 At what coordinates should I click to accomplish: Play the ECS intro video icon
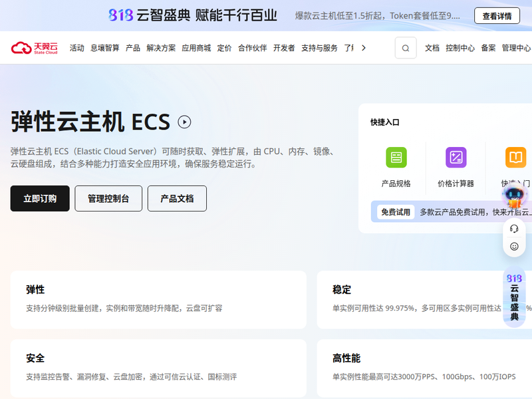184,122
